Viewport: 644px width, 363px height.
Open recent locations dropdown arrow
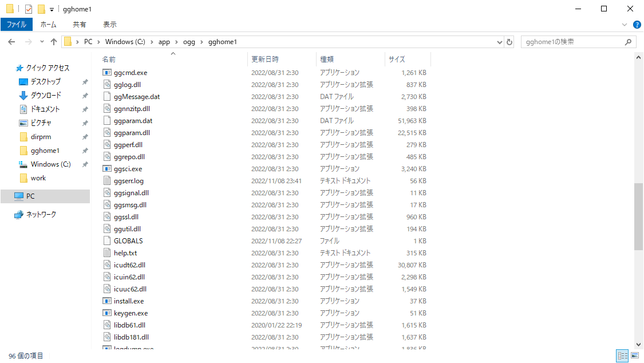click(x=42, y=42)
